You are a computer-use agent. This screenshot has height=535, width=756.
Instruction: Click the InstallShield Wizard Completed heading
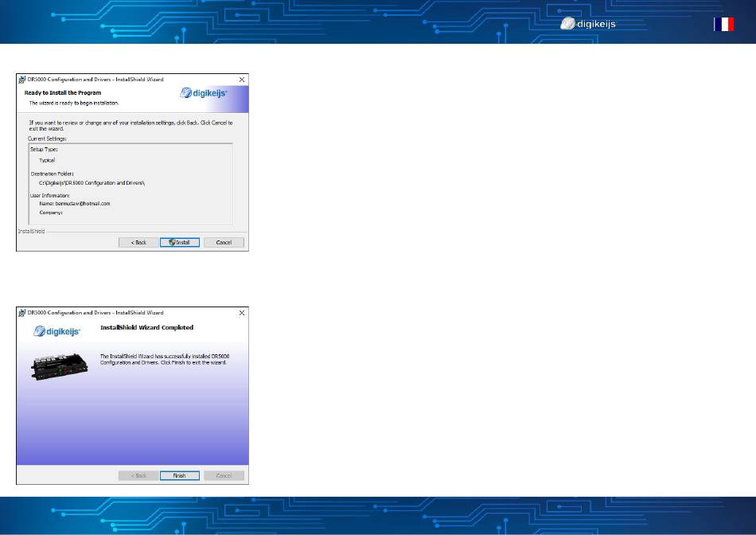146,327
